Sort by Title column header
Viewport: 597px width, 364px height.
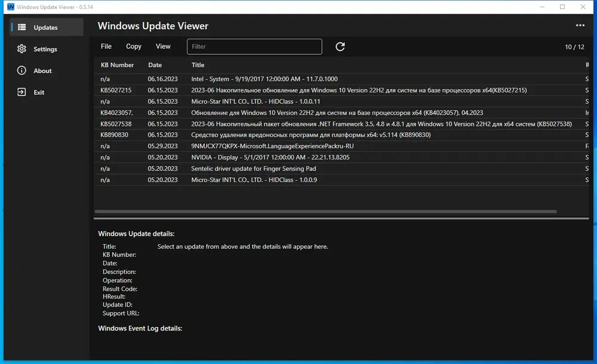(198, 65)
